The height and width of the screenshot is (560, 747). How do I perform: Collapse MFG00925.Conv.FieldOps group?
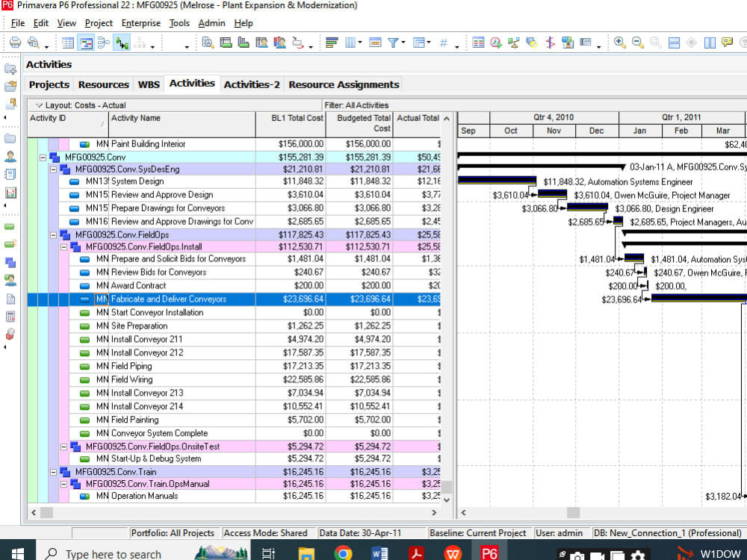pos(53,234)
